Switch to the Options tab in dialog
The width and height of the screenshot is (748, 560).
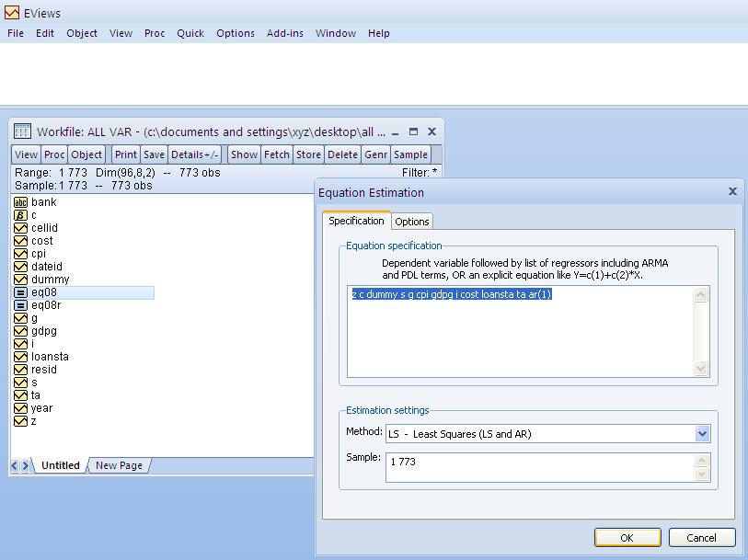pyautogui.click(x=411, y=222)
